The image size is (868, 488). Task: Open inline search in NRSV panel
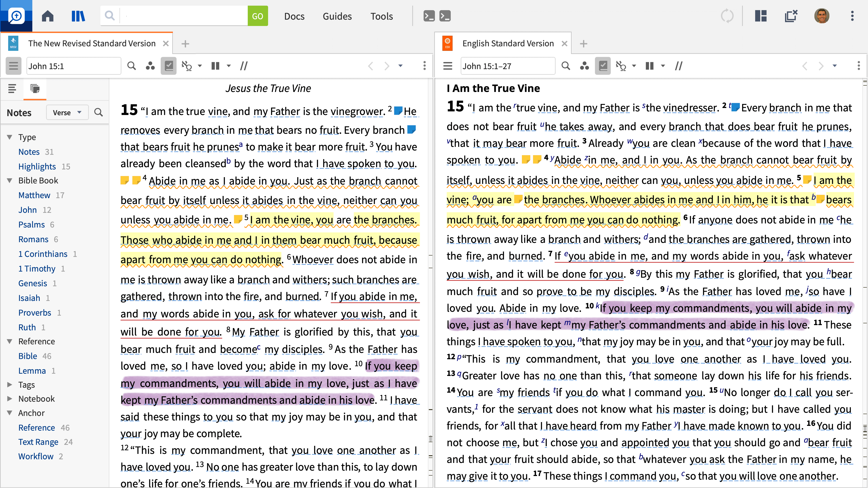point(131,66)
